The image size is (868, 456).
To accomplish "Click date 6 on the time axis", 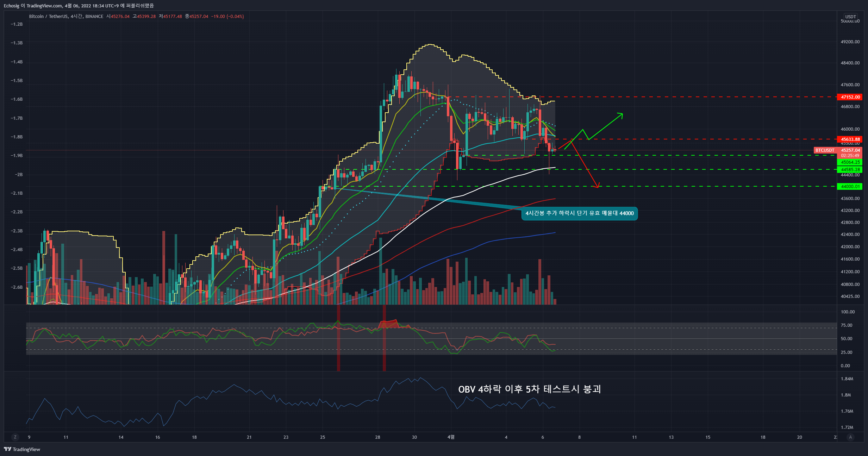I will (543, 437).
